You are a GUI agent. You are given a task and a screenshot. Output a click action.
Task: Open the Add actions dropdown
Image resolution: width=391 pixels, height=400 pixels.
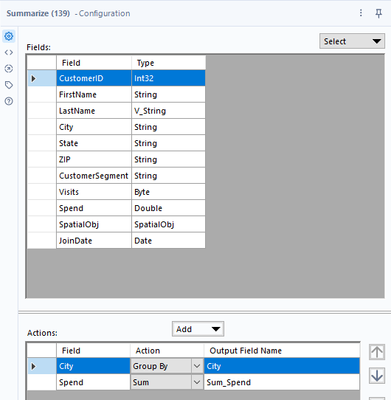coord(198,329)
